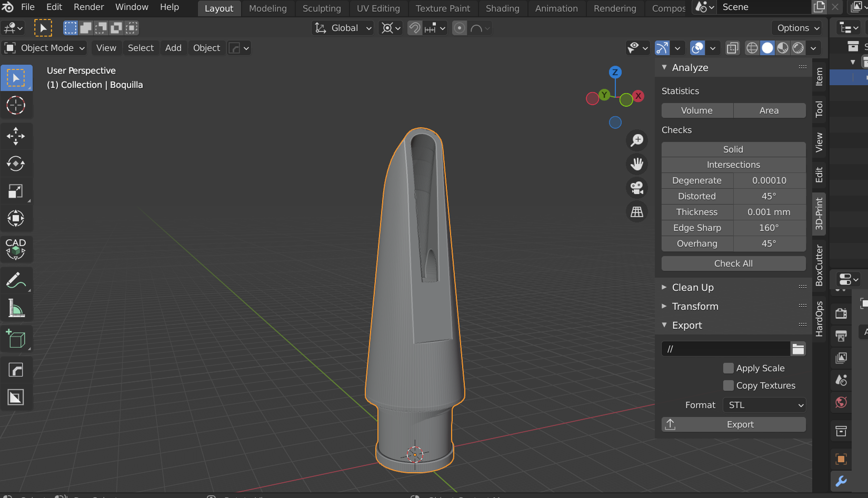Select the Annotate pencil tool
Image resolution: width=868 pixels, height=498 pixels.
click(16, 280)
